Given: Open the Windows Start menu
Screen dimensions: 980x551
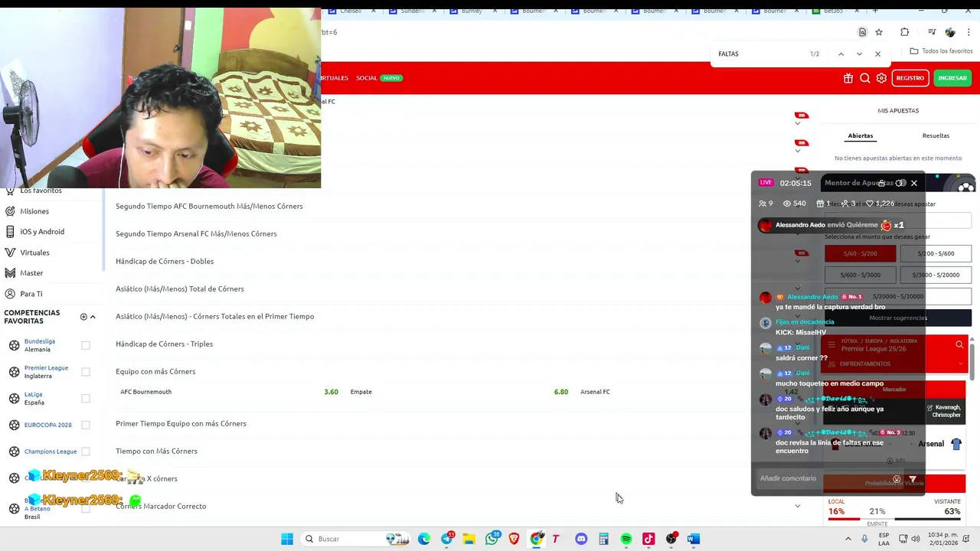Looking at the screenshot, I should [287, 539].
